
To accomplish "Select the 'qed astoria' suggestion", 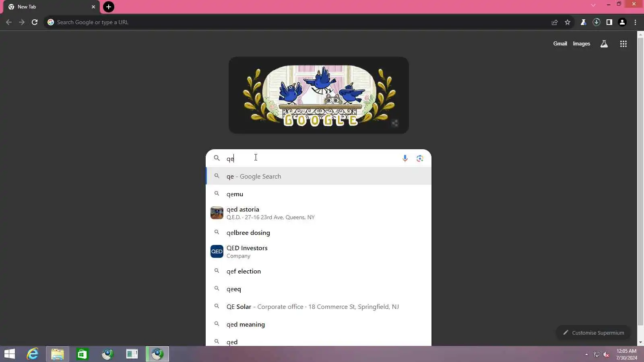I will coord(319,213).
